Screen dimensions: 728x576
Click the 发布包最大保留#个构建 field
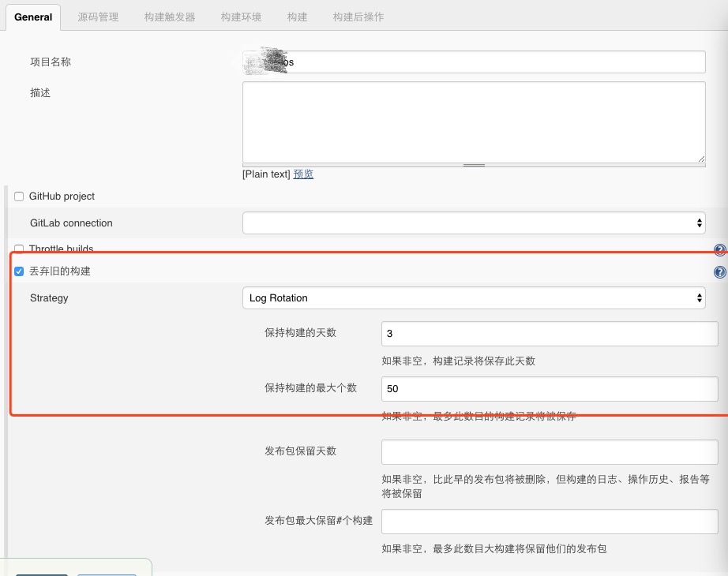[550, 522]
